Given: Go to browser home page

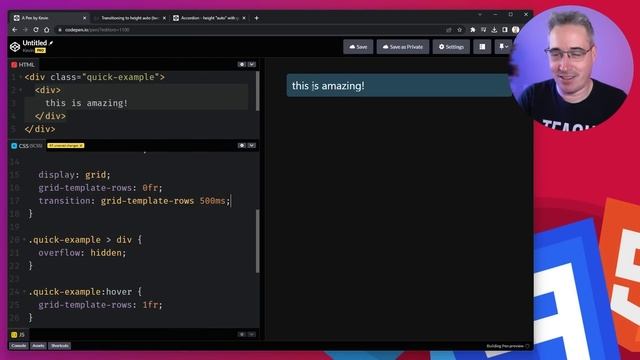Looking at the screenshot, I should (x=47, y=30).
